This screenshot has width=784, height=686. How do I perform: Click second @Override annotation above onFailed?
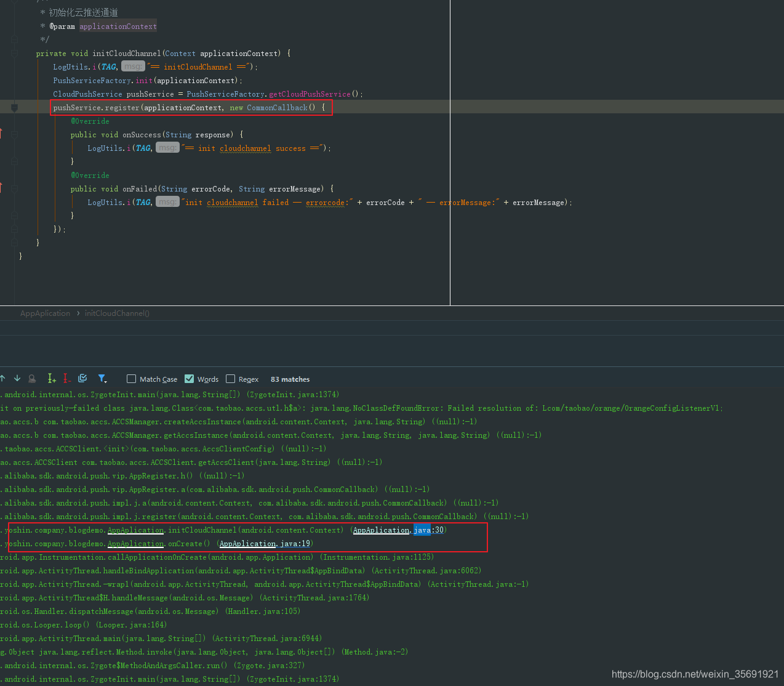pos(90,176)
